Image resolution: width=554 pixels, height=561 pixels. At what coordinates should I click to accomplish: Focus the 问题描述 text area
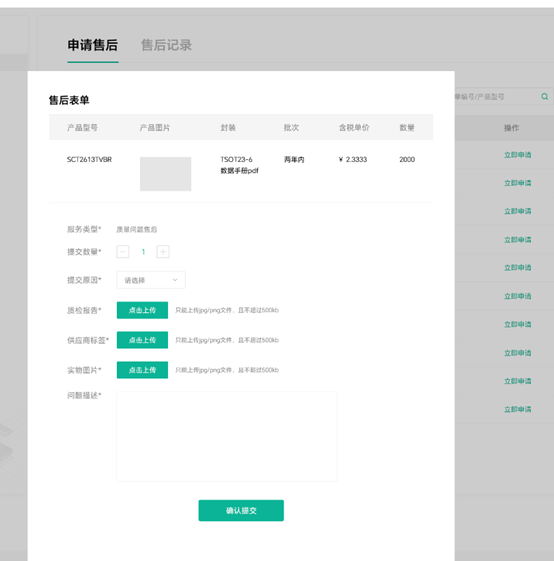pos(227,436)
